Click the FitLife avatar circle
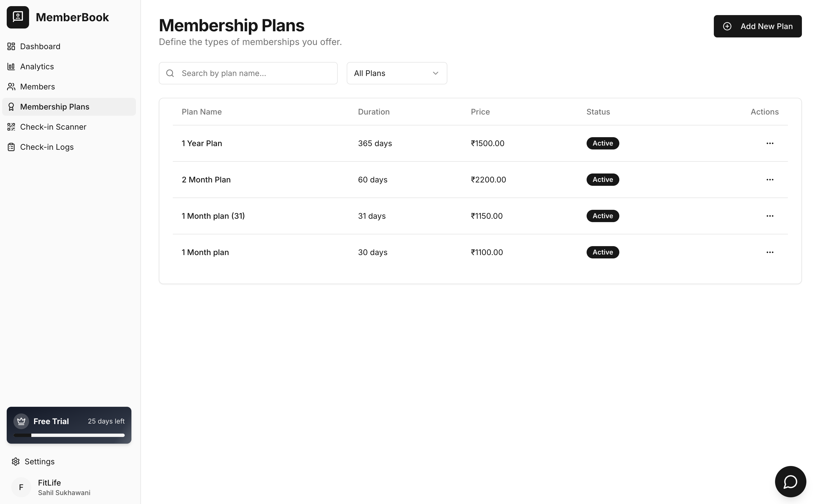The image size is (817, 504). 21,487
